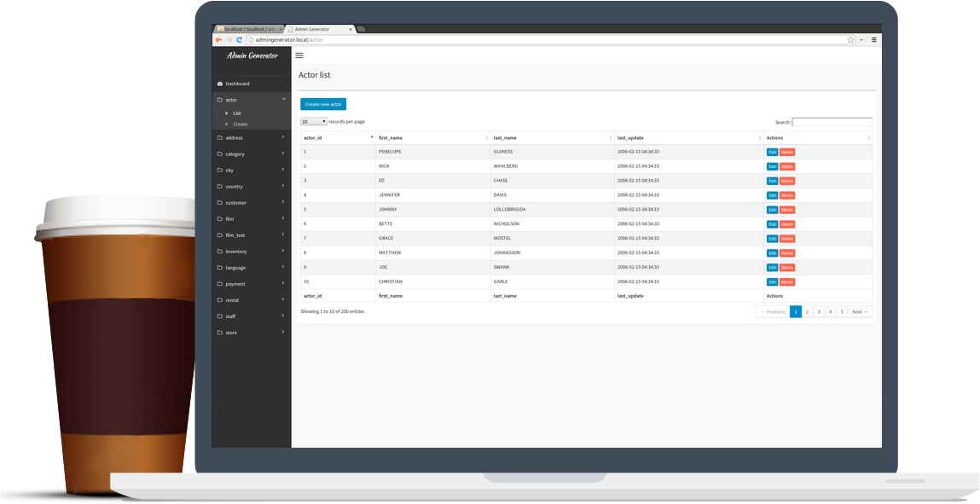Select the film folder icon in sidebar
The height and width of the screenshot is (504, 980).
click(220, 218)
